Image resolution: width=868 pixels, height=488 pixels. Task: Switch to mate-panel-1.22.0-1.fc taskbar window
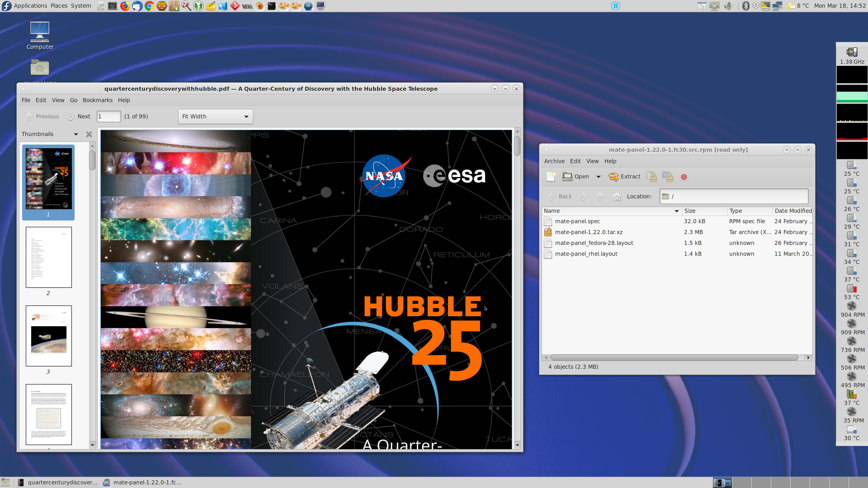point(142,482)
